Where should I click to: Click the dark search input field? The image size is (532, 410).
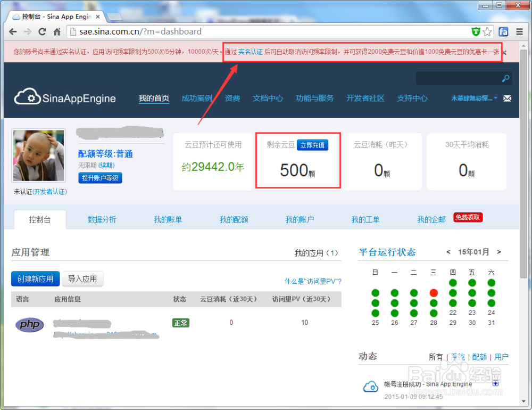[459, 78]
